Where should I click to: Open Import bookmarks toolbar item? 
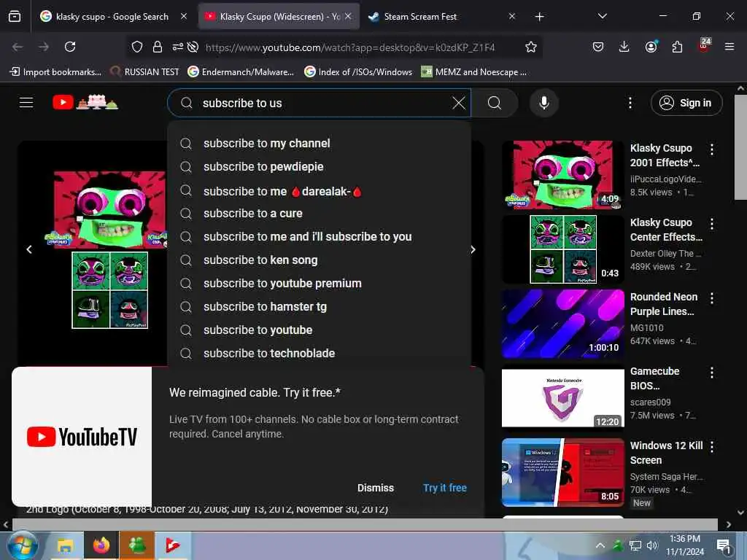pos(55,72)
